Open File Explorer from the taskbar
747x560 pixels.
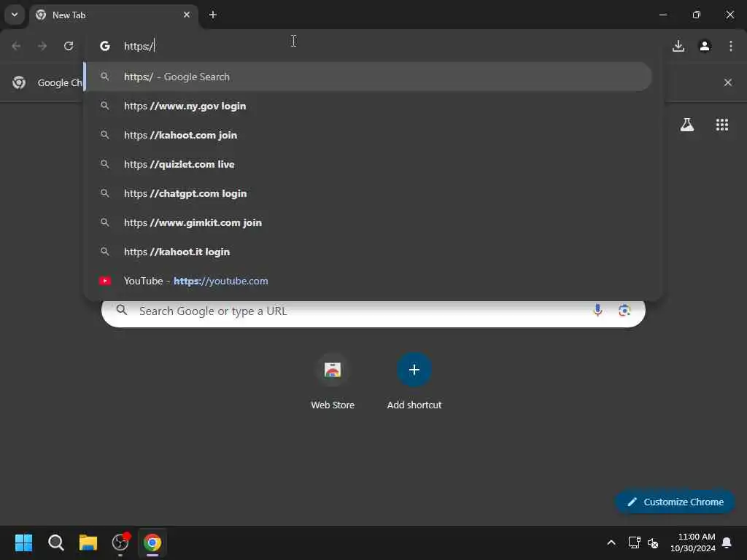pyautogui.click(x=88, y=542)
